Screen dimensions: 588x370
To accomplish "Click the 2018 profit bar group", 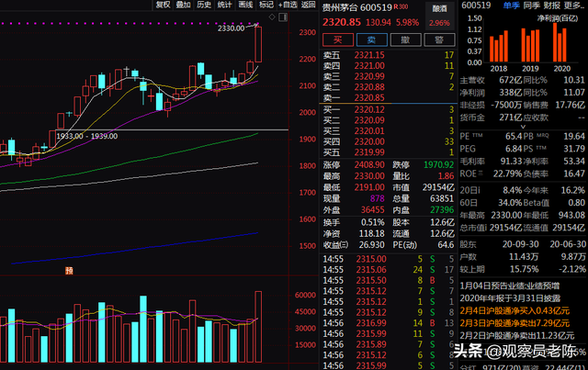I will point(499,46).
